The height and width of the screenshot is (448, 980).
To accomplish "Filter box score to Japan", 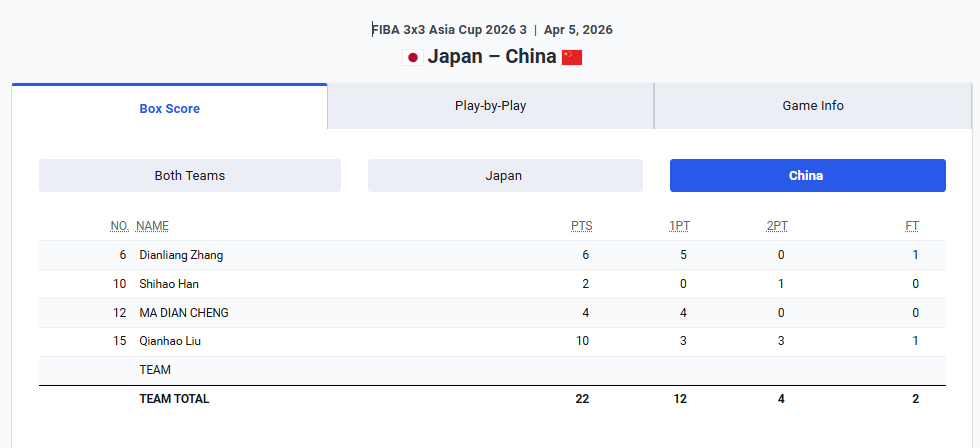I will (x=504, y=176).
